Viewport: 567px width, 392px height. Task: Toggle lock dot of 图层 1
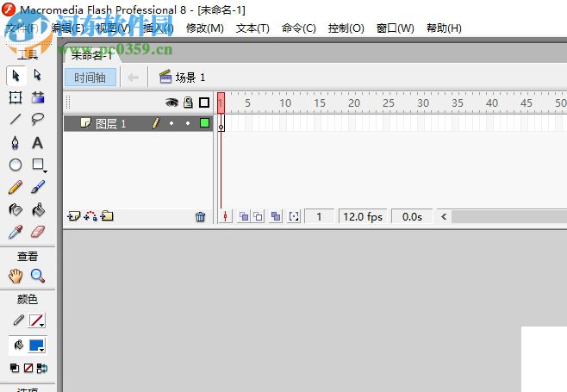(188, 123)
